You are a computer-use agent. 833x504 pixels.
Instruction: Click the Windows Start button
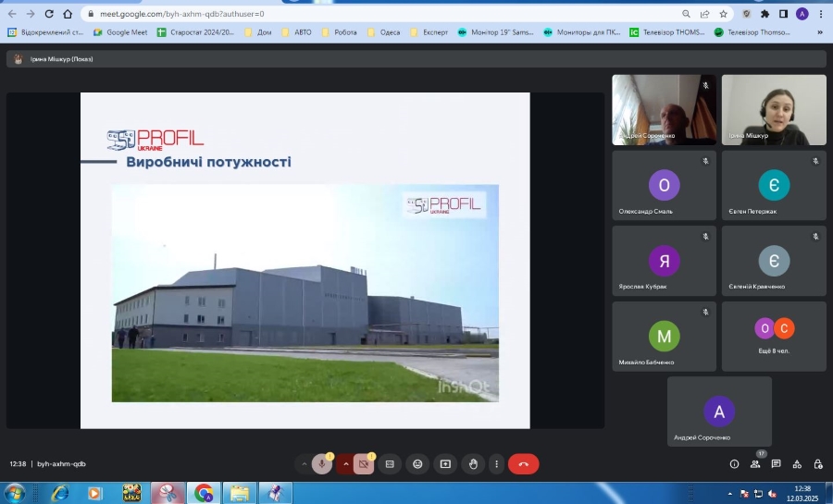[16, 492]
